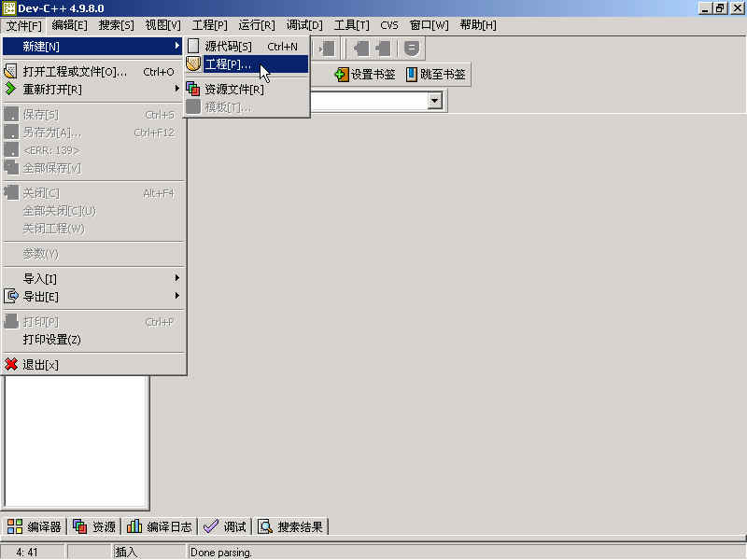
Task: Open the 搜索结果 search results tab
Action: point(291,526)
